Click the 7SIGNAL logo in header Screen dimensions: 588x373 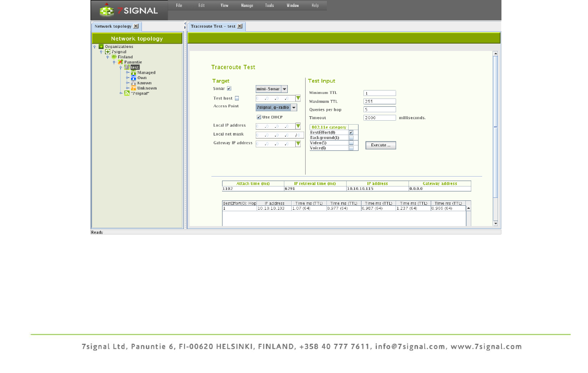(129, 10)
